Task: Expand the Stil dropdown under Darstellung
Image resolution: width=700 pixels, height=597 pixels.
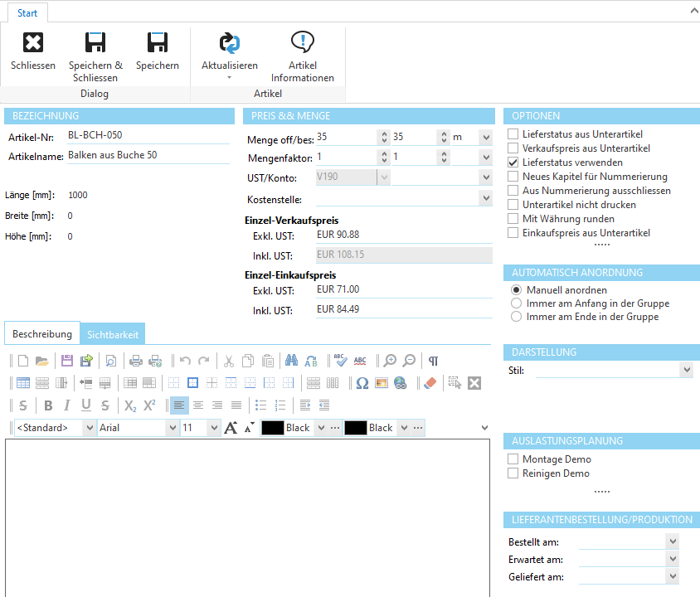Action: point(685,370)
